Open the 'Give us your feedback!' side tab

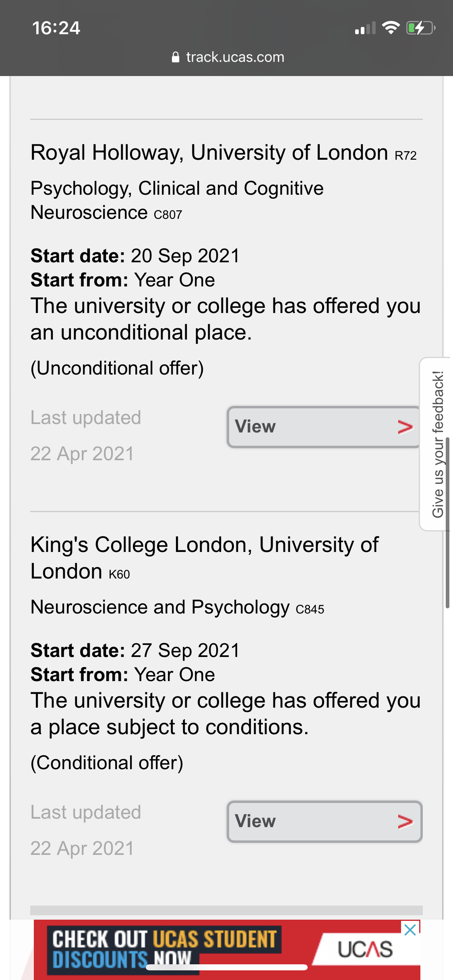coord(437,444)
